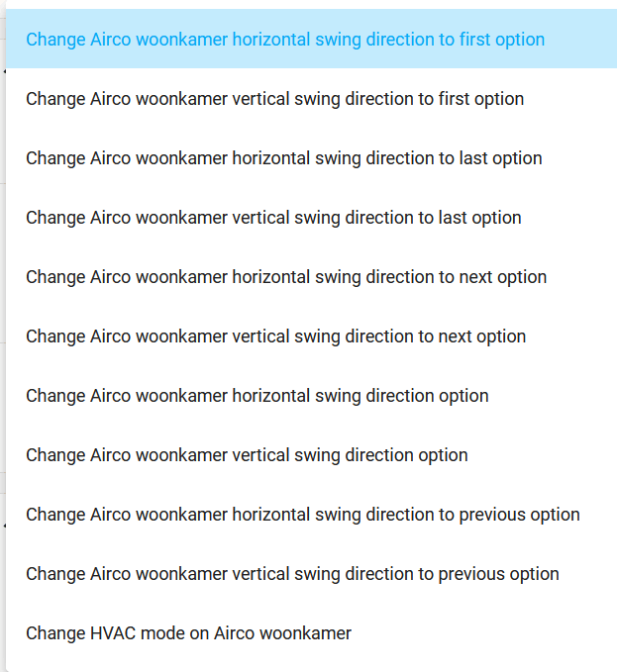Image resolution: width=617 pixels, height=672 pixels.
Task: Choose horizontal swing direction to next option
Action: pyautogui.click(x=311, y=277)
